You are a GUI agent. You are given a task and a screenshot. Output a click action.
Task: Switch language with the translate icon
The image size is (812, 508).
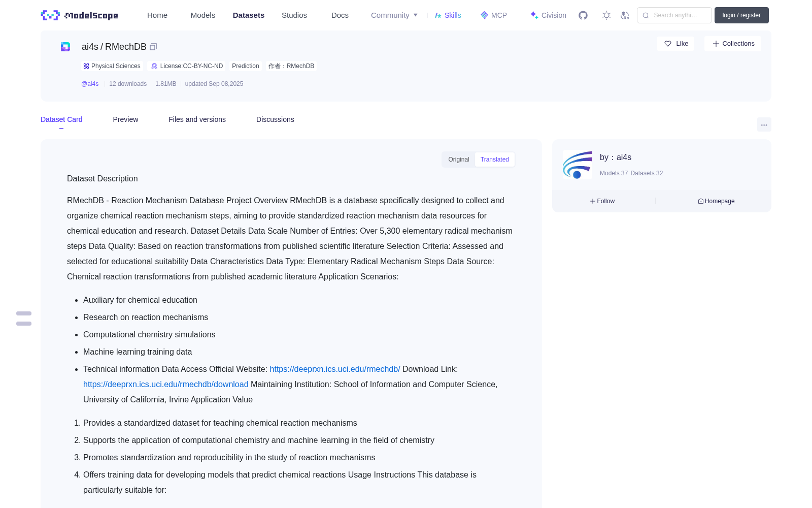pyautogui.click(x=625, y=15)
